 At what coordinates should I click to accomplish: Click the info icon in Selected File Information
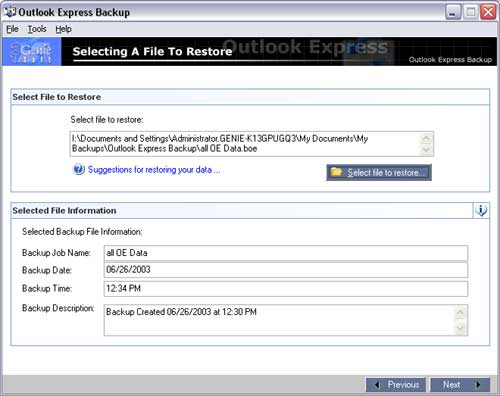pyautogui.click(x=481, y=210)
